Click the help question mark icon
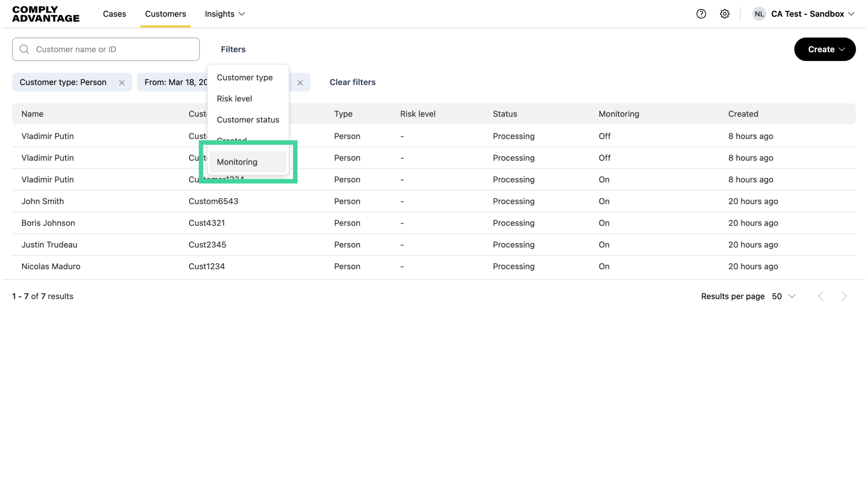The width and height of the screenshot is (868, 488). (701, 14)
